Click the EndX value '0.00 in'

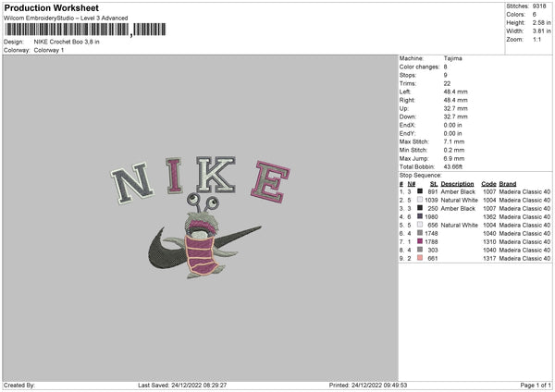coord(452,125)
